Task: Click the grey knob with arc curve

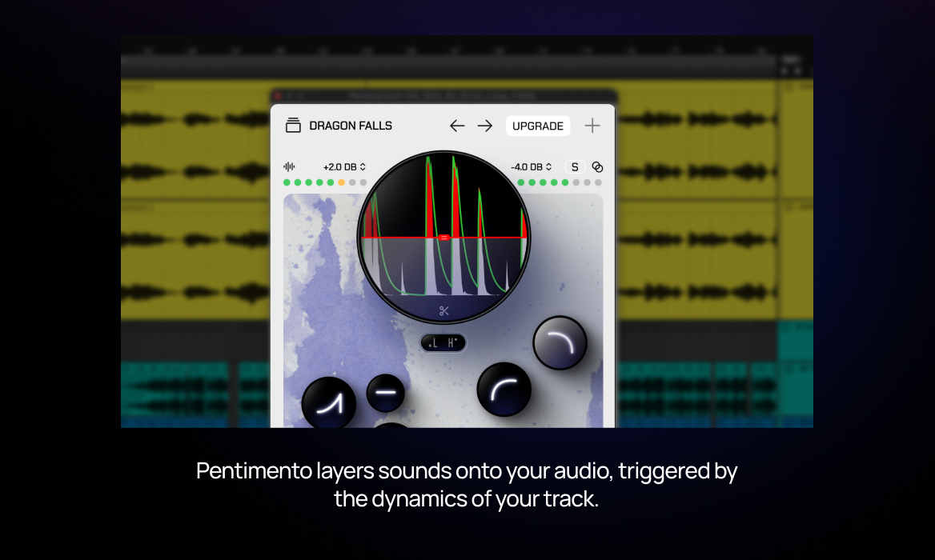Action: pos(560,342)
